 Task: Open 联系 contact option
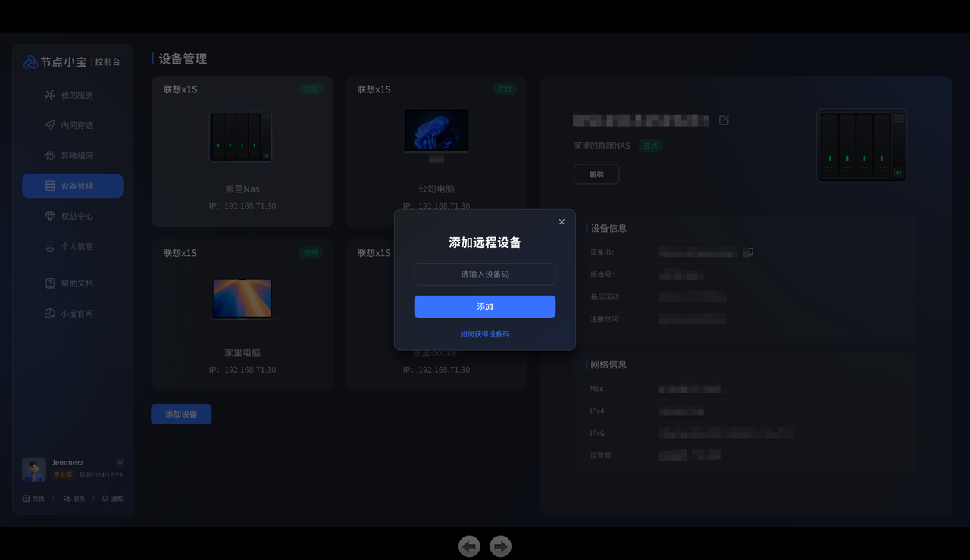[x=74, y=499]
